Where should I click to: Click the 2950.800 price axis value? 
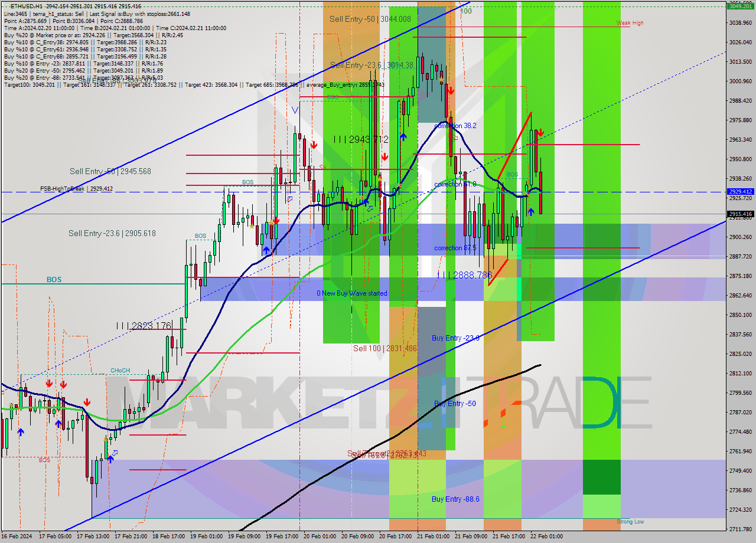[741, 159]
